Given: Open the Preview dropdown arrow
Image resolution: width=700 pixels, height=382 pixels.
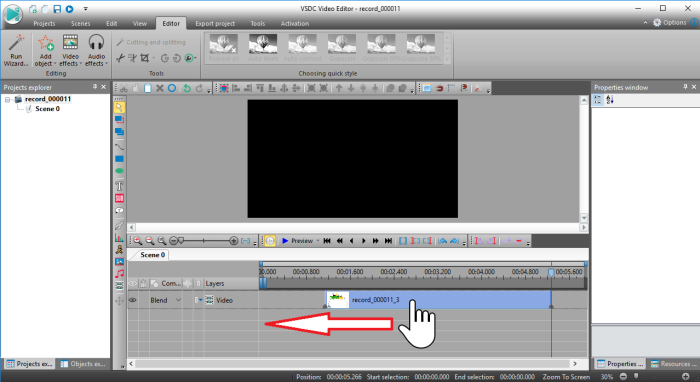Looking at the screenshot, I should pyautogui.click(x=318, y=241).
